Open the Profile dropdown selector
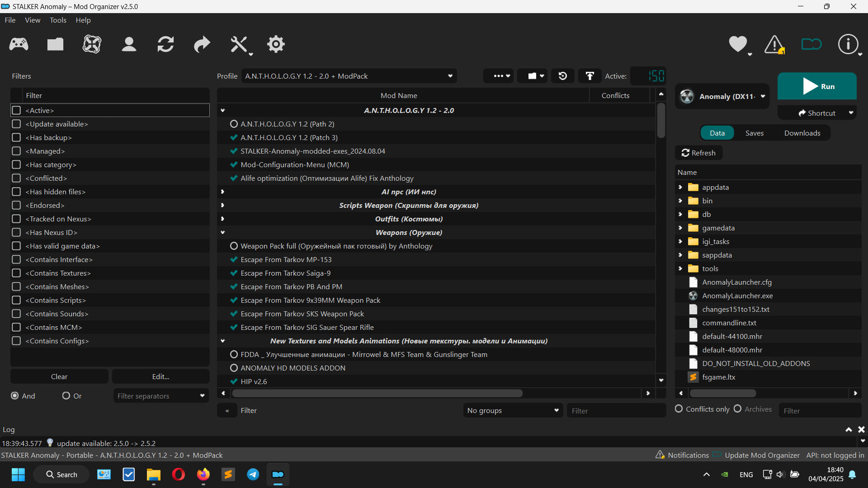The image size is (868, 488). point(349,76)
